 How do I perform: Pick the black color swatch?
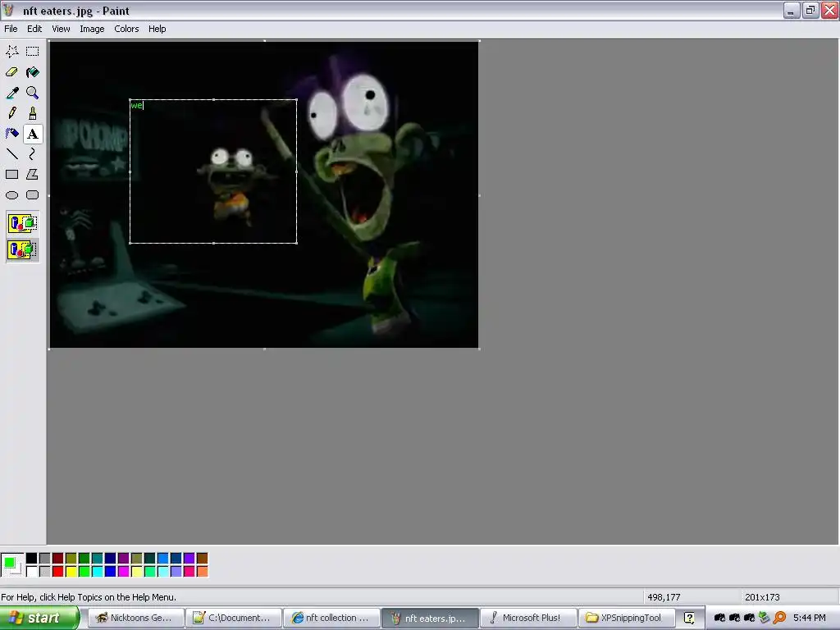(x=32, y=558)
